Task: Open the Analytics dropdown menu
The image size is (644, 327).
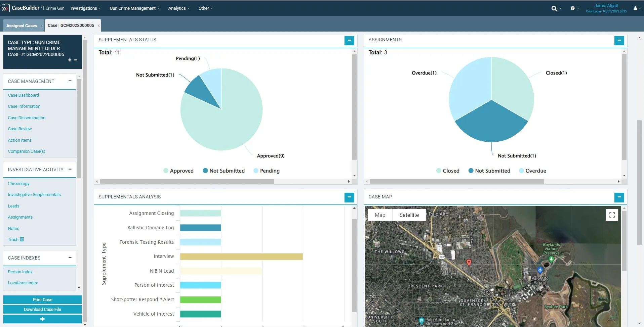Action: (x=179, y=8)
